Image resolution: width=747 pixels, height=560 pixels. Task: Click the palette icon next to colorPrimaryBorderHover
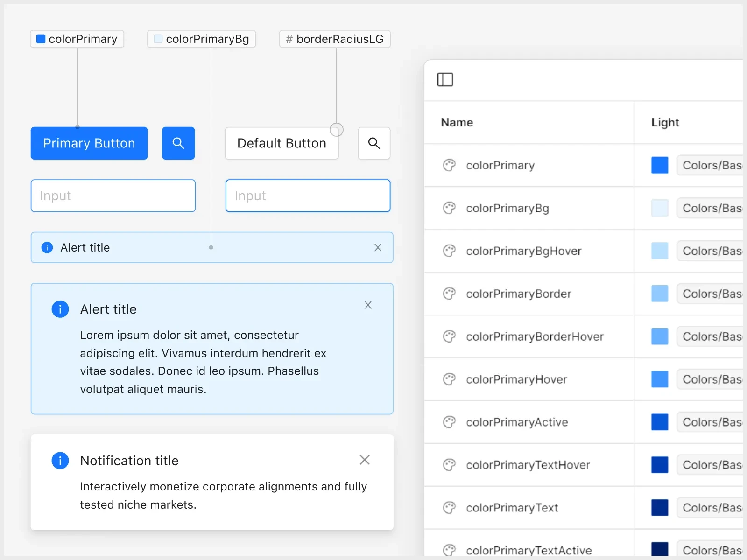(449, 336)
